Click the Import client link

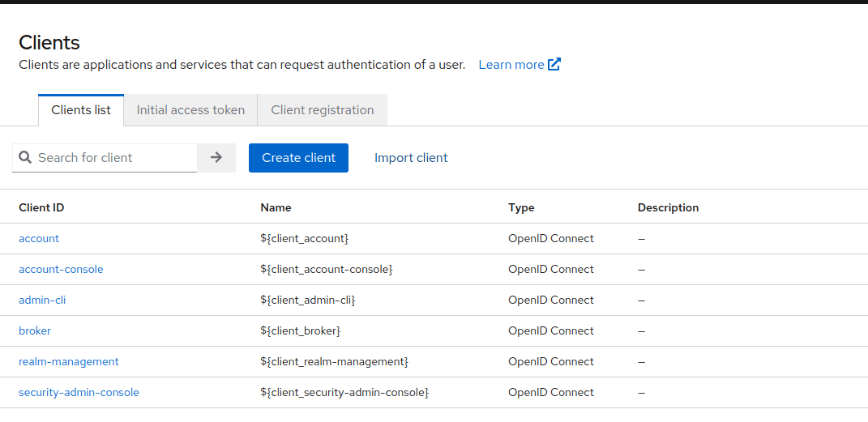point(411,158)
